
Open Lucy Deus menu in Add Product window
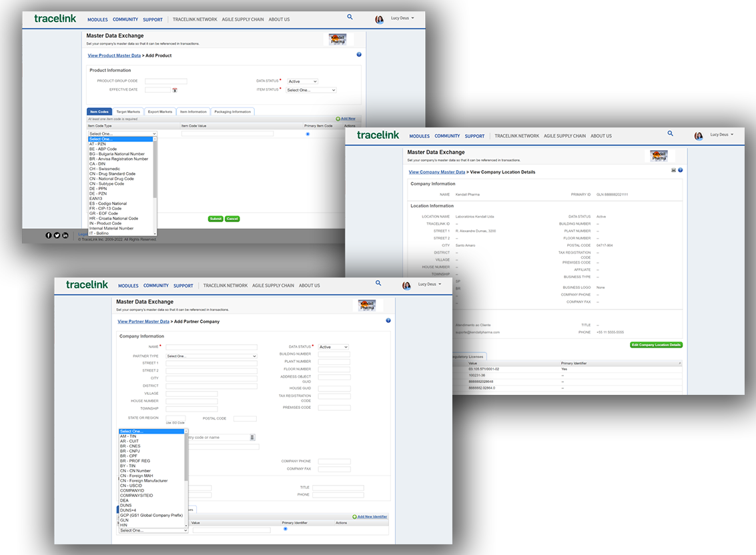point(402,18)
